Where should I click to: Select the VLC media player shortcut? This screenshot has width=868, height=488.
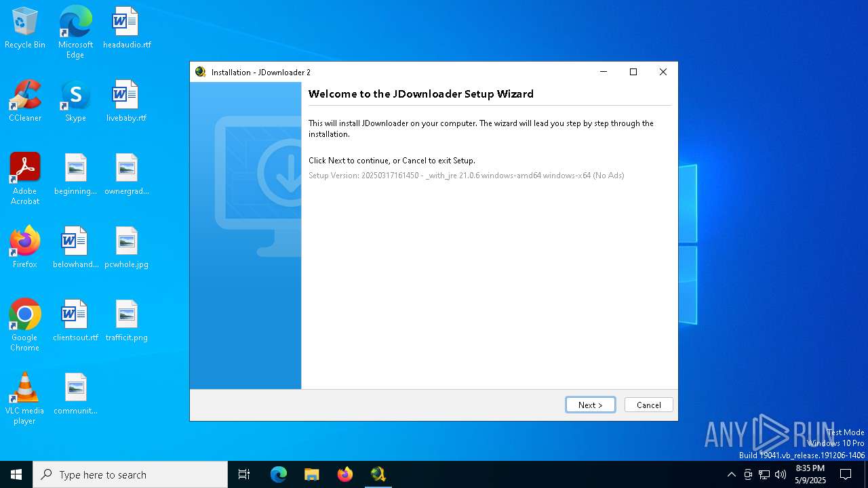click(x=25, y=399)
